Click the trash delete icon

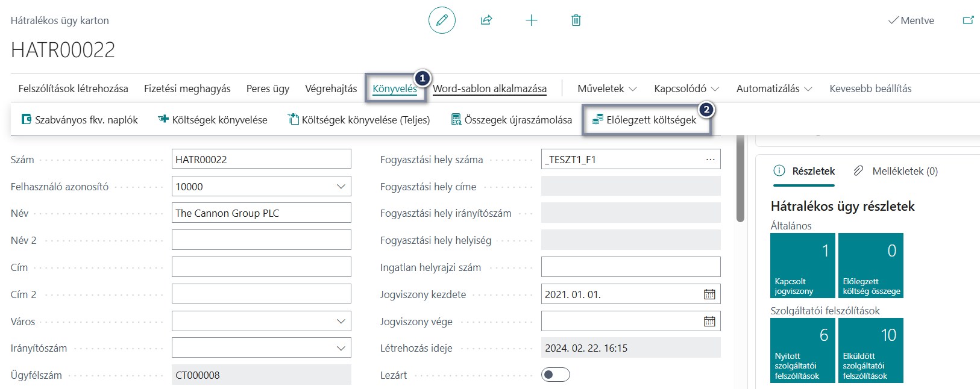point(576,20)
